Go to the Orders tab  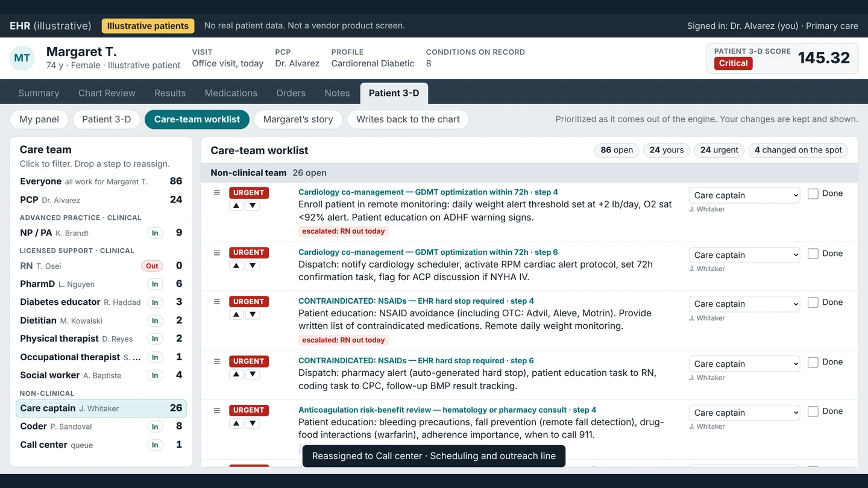pos(291,93)
